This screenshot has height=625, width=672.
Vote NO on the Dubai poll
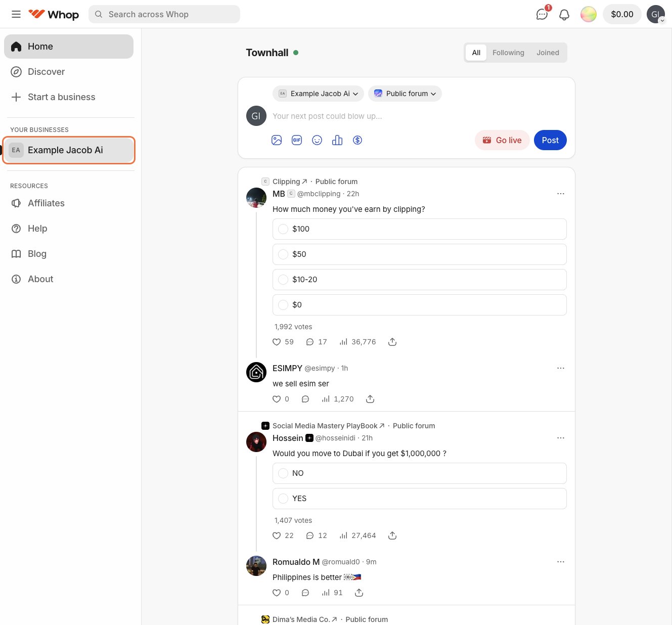pos(420,473)
